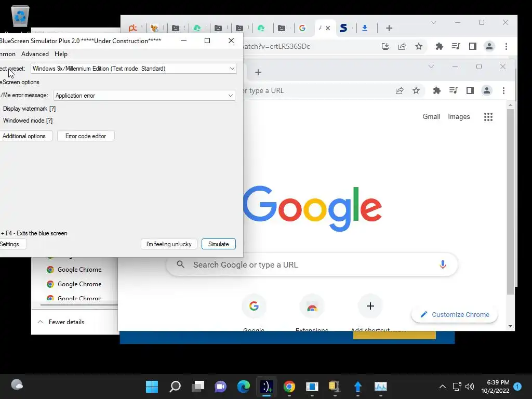Open the Advanced menu in BlueScreen Simulator
Viewport: 532px width, 399px height.
(x=35, y=54)
